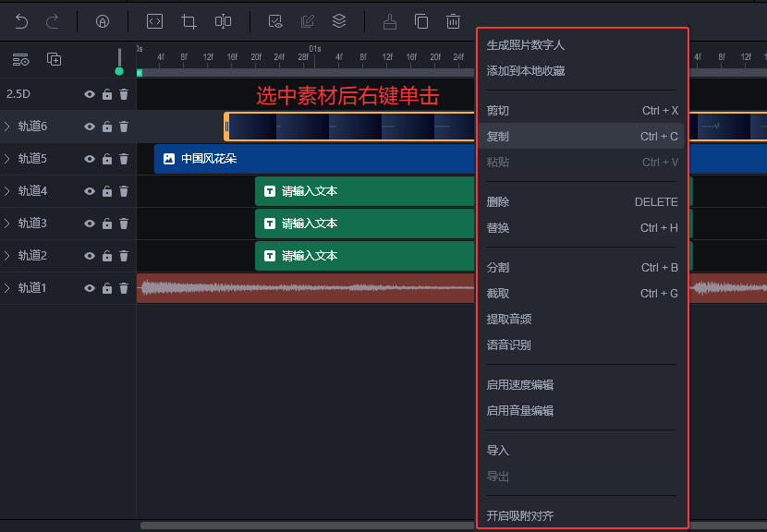Expand the 轨道2 track chevron
The image size is (767, 532).
7,256
